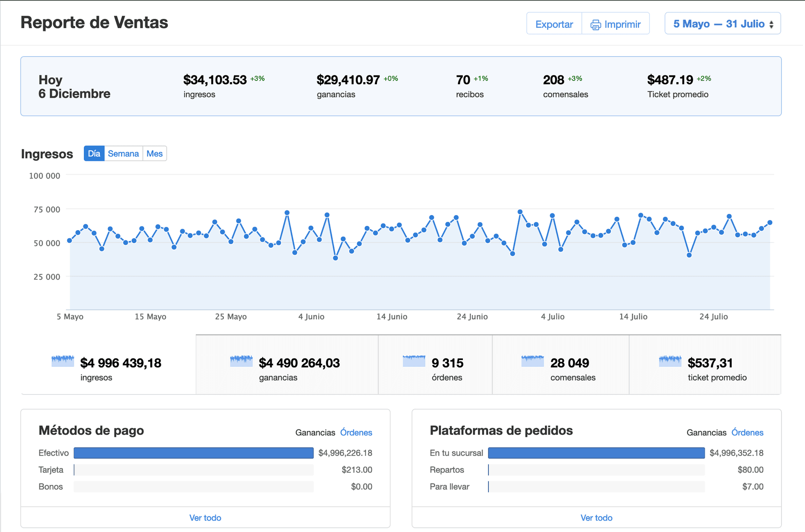
Task: Click the Para llevar progress bar
Action: (596, 486)
